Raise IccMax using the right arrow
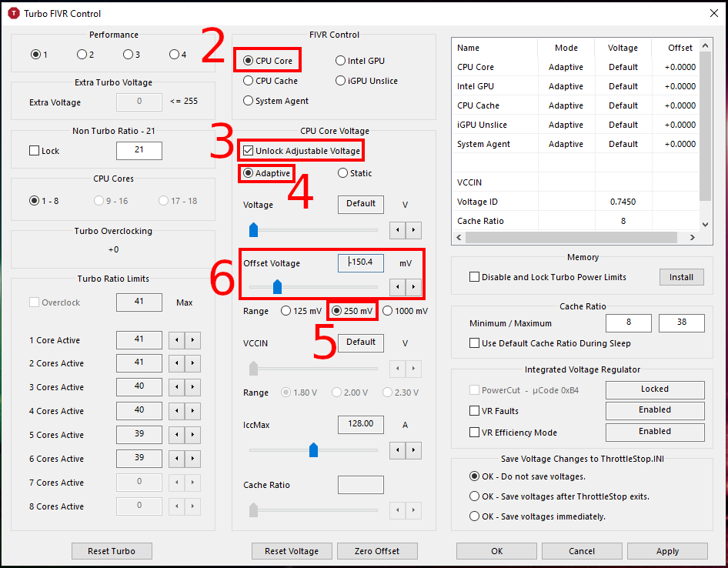Viewport: 728px width, 568px height. coord(413,450)
